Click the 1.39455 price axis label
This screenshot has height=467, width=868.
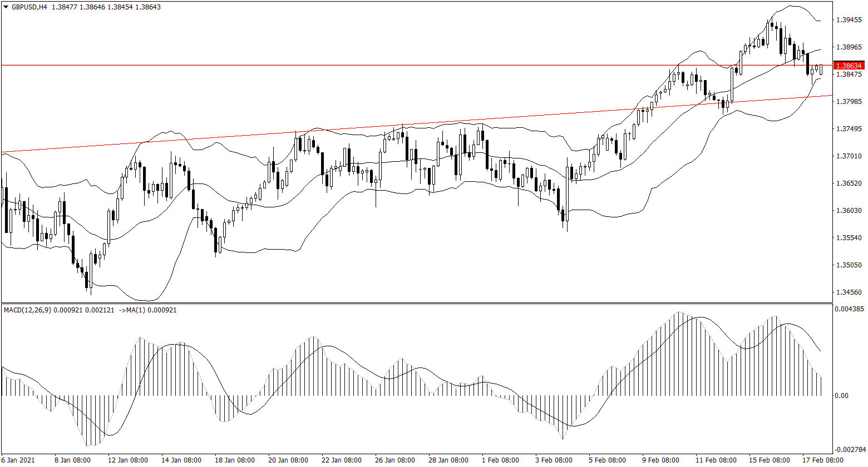point(849,20)
